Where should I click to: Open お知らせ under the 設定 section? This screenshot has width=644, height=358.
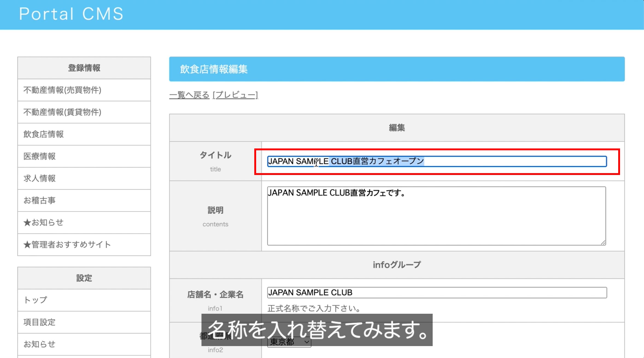[x=84, y=344]
